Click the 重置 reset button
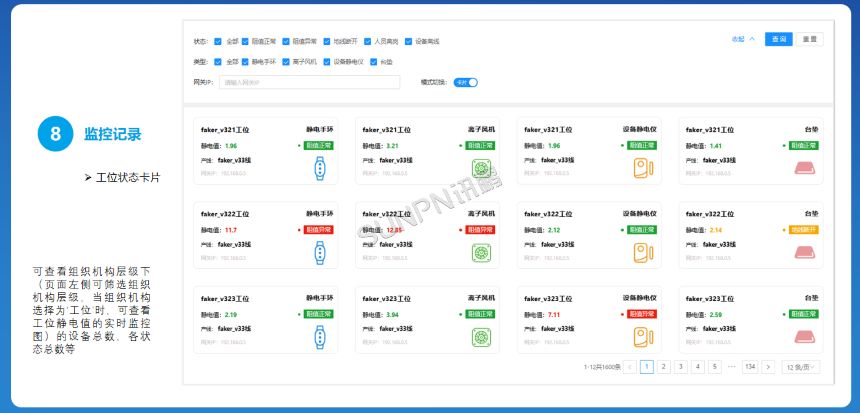This screenshot has height=413, width=860. click(x=809, y=39)
